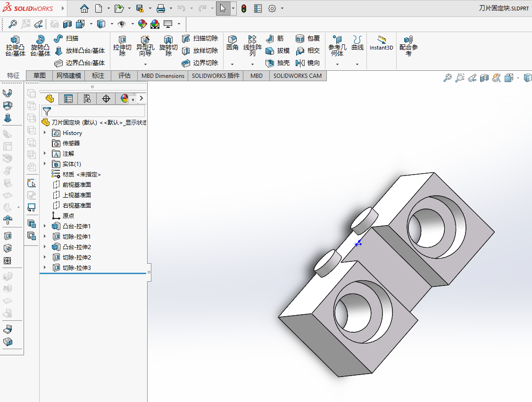Select the Origin (原点) in tree
This screenshot has height=402, width=532.
tap(63, 216)
